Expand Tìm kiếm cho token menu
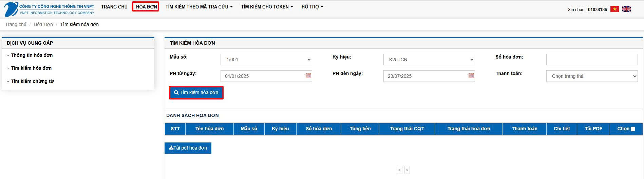644x179 pixels. coord(267,7)
